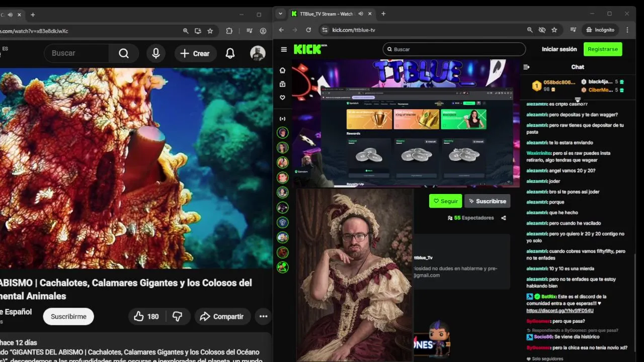Image resolution: width=644 pixels, height=362 pixels.
Task: Click Socio86 username in chat
Action: [542, 336]
